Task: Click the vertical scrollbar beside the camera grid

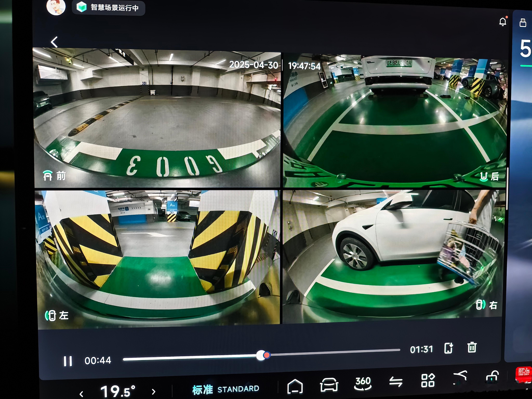Action: coord(507,189)
